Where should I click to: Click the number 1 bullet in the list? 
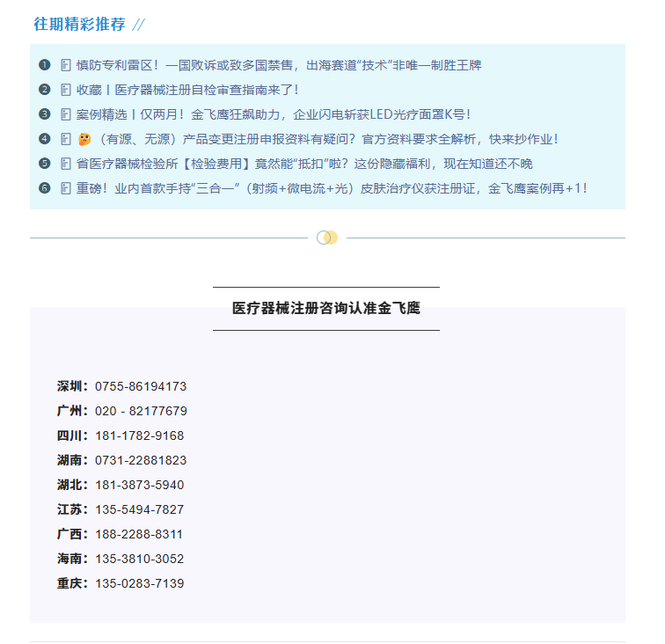click(45, 65)
